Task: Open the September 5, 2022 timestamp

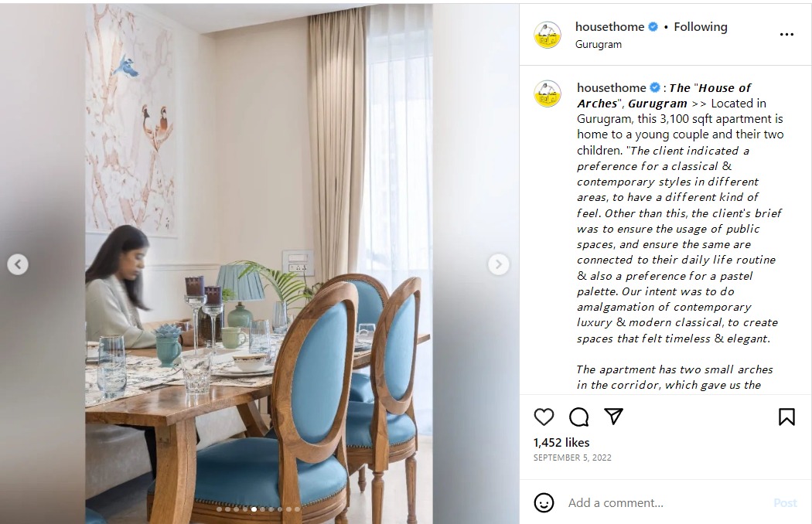Action: click(x=572, y=458)
